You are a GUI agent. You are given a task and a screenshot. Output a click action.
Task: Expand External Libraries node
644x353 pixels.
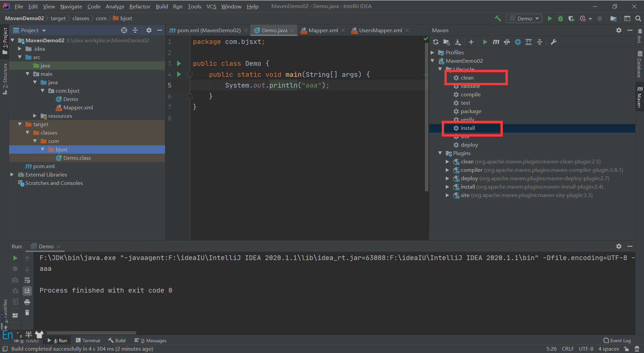pos(12,174)
